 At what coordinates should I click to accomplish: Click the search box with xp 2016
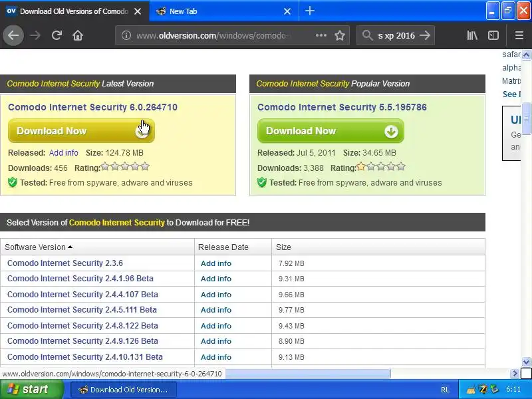click(396, 35)
